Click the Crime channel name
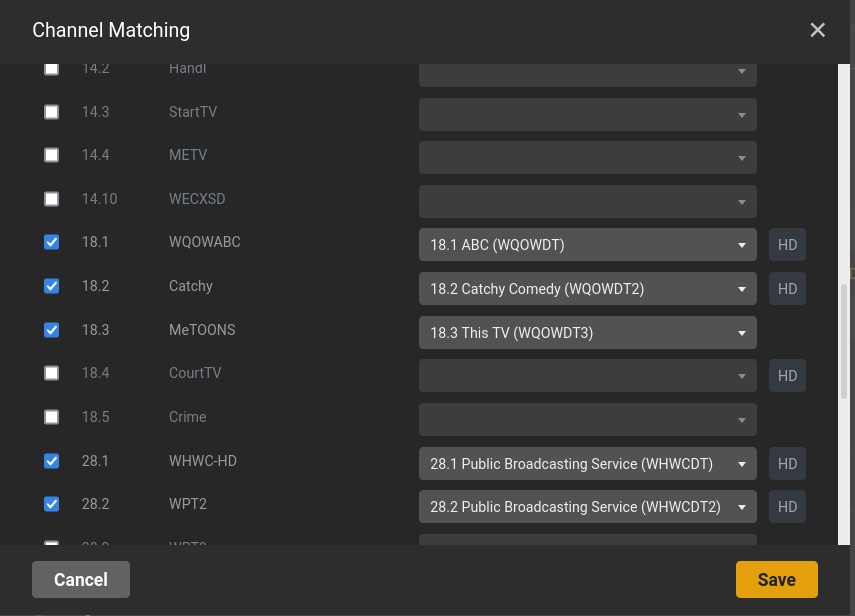This screenshot has width=855, height=616. (x=188, y=417)
